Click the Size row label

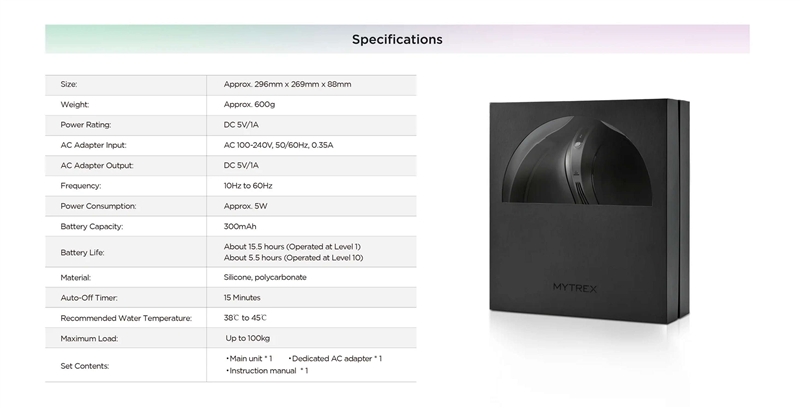point(69,85)
